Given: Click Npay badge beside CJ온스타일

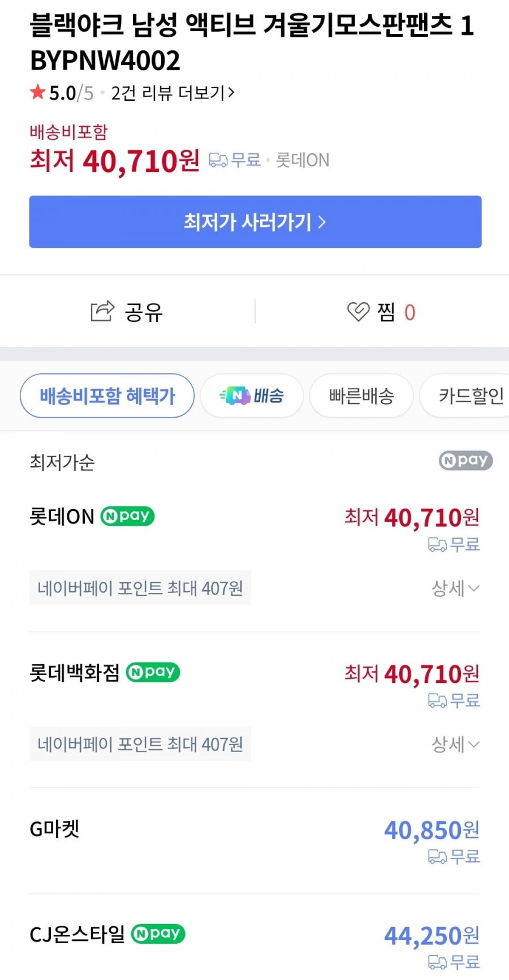Looking at the screenshot, I should (158, 933).
